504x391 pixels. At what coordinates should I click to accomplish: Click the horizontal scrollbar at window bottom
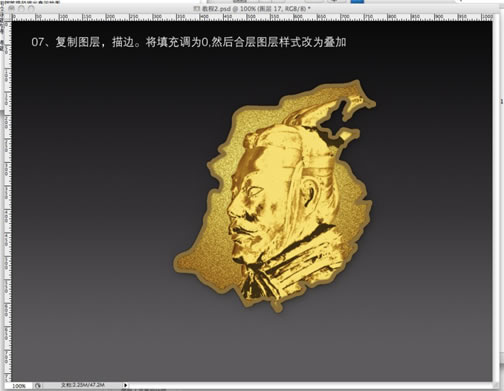310,385
